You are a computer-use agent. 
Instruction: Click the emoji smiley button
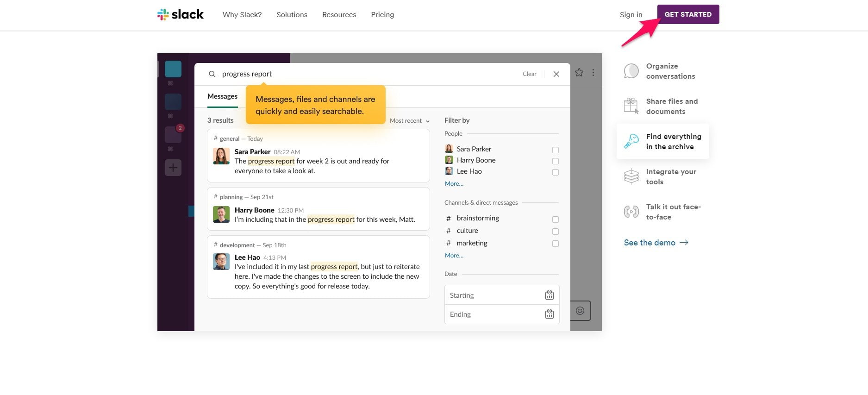point(580,311)
